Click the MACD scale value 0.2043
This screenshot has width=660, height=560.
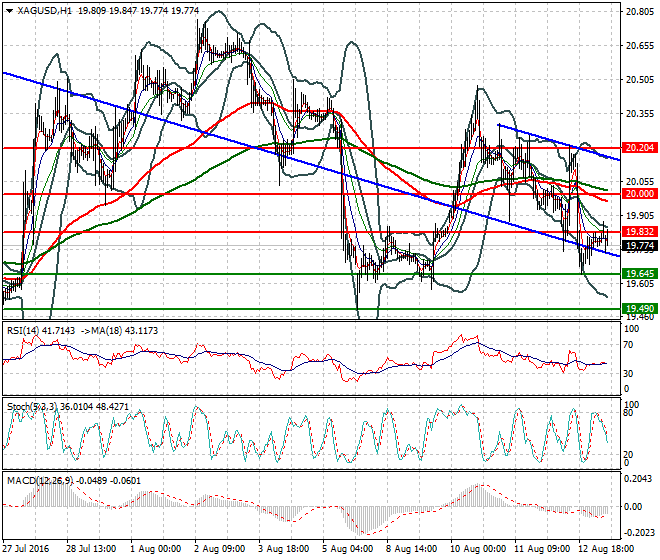tap(638, 479)
